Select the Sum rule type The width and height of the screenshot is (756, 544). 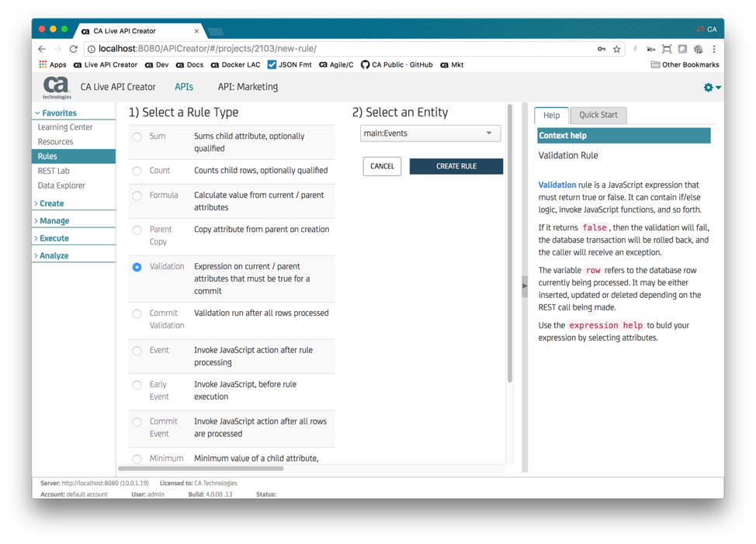tap(137, 137)
